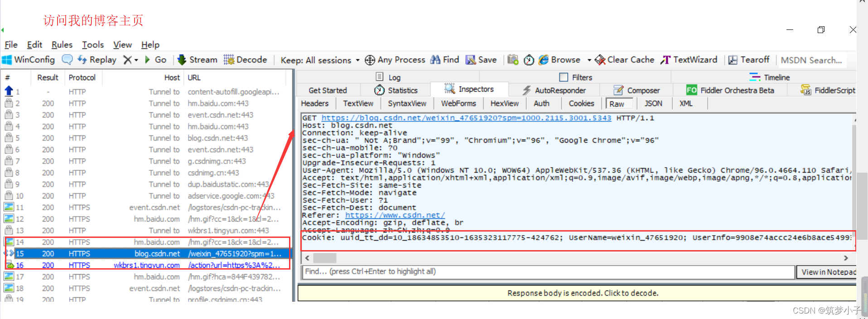This screenshot has width=868, height=319.
Task: Click View in Notepad button
Action: click(827, 272)
